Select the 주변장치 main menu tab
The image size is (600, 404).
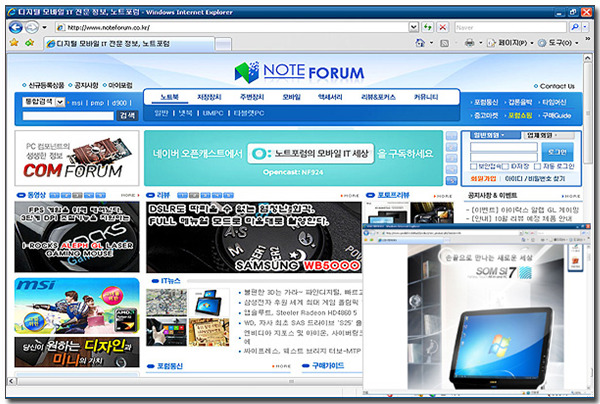[252, 97]
